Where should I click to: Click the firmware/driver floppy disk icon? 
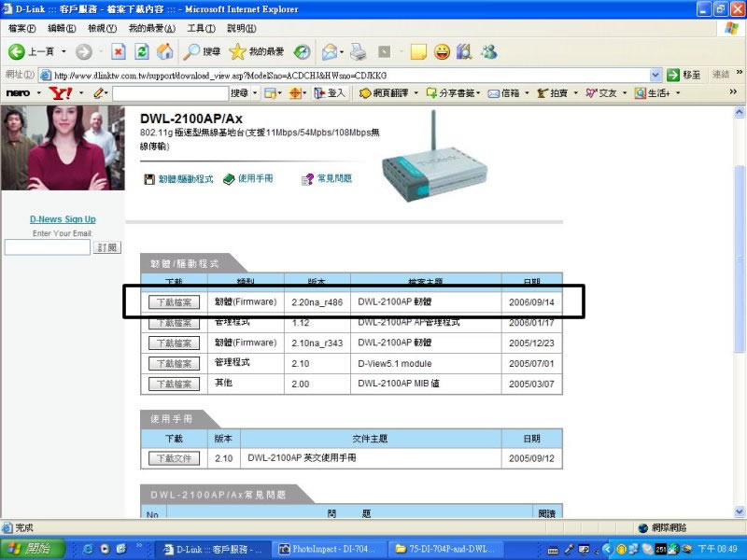point(149,179)
